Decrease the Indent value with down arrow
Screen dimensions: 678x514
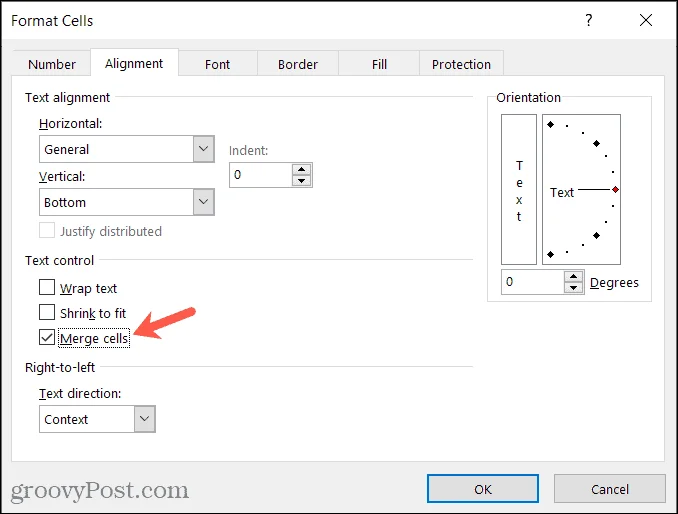301,181
